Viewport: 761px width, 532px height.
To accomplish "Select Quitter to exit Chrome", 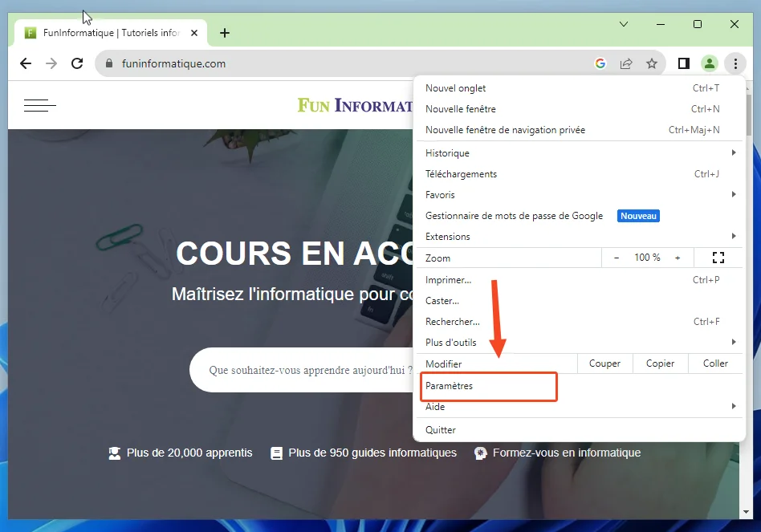I will pos(578,430).
